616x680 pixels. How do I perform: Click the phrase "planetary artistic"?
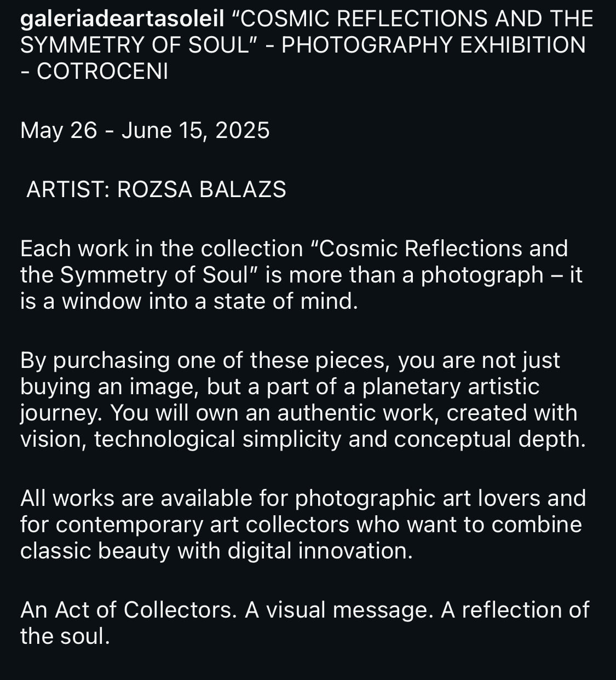tap(451, 387)
